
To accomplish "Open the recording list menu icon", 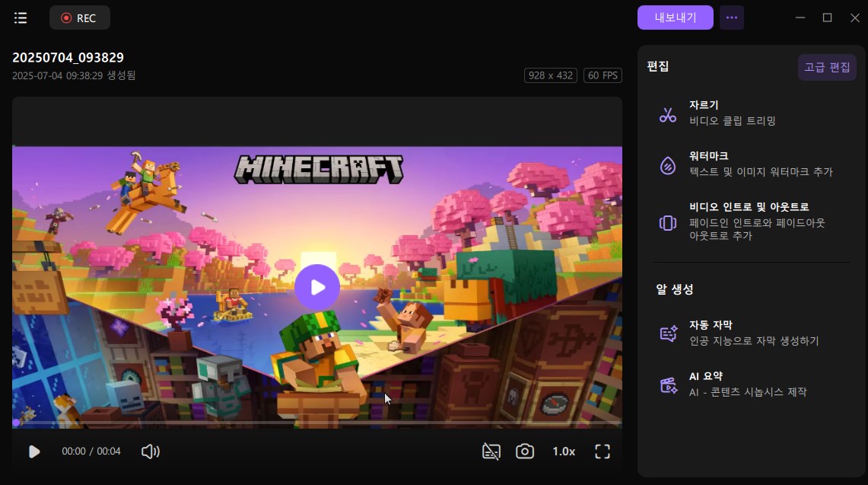I will pyautogui.click(x=21, y=18).
